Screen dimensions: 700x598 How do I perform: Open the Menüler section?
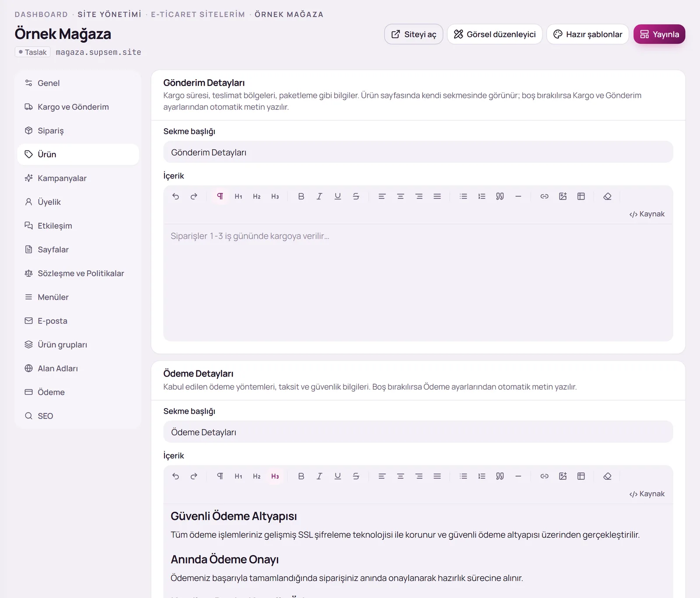pos(78,297)
